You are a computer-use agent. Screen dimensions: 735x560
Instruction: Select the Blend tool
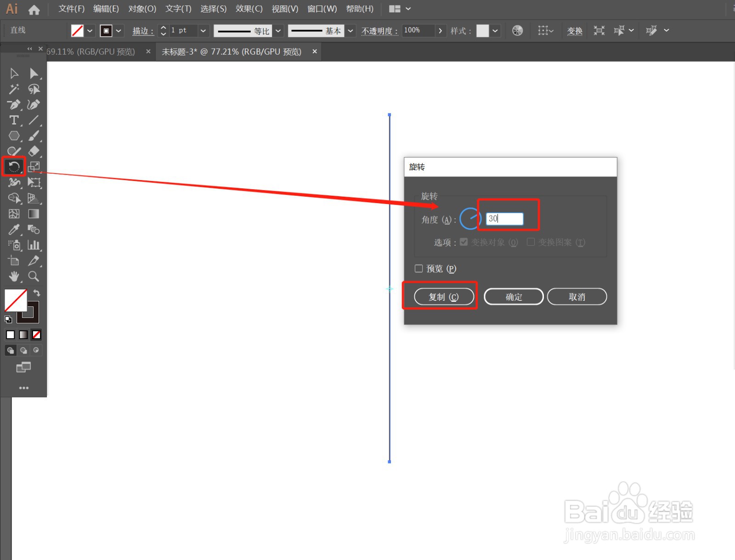tap(34, 229)
